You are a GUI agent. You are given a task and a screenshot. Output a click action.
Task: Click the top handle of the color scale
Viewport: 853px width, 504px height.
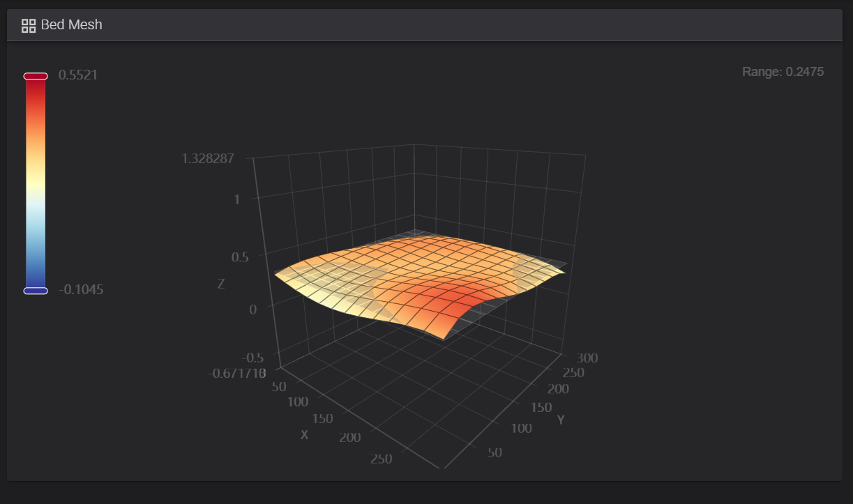click(36, 76)
